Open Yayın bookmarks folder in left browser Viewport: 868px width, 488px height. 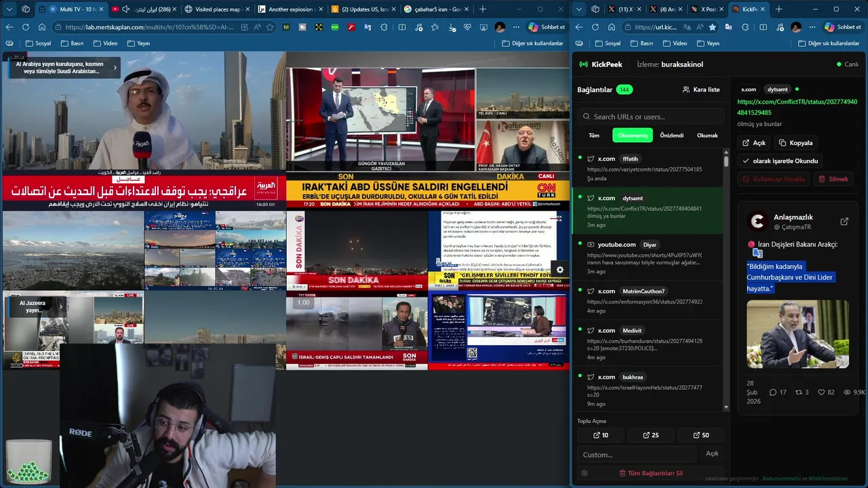138,43
